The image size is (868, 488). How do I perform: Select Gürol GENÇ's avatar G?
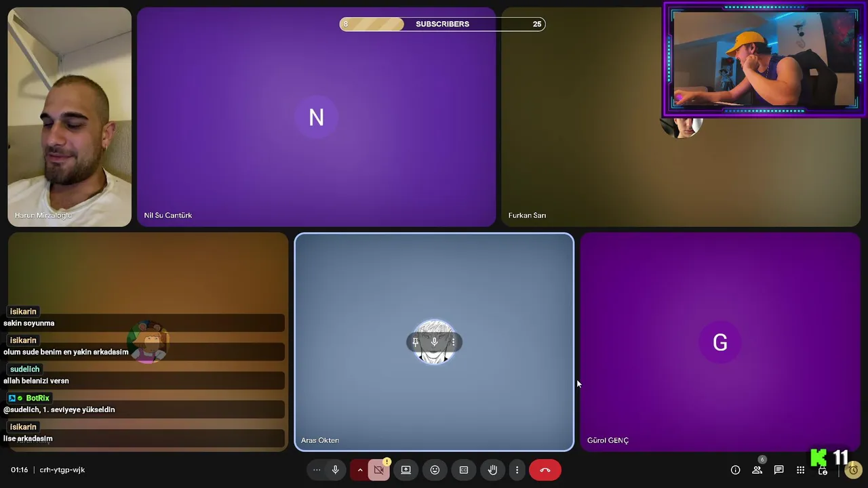pyautogui.click(x=720, y=342)
